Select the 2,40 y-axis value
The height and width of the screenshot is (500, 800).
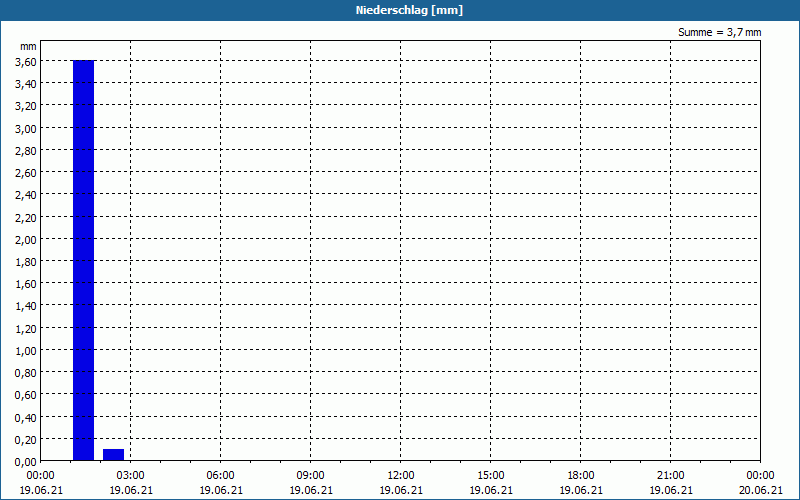pos(26,195)
